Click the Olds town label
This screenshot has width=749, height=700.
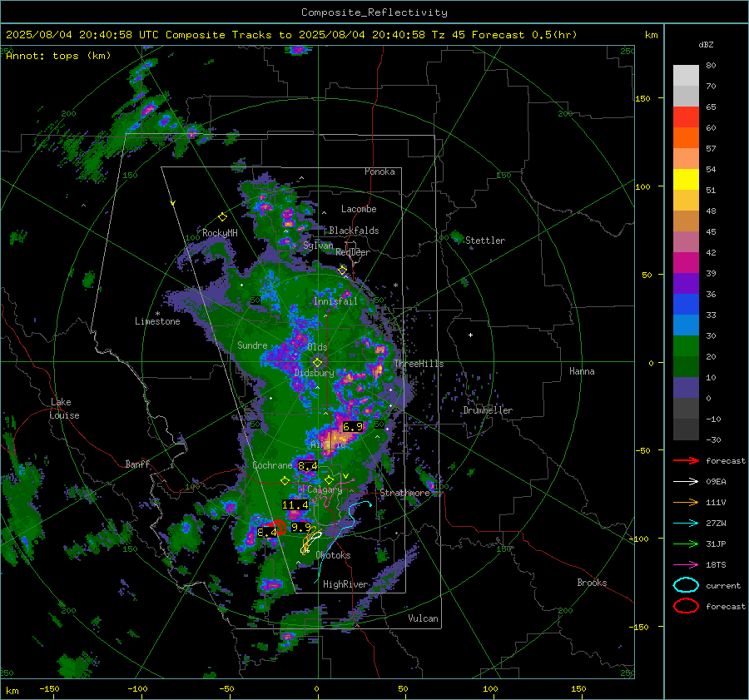tap(317, 347)
